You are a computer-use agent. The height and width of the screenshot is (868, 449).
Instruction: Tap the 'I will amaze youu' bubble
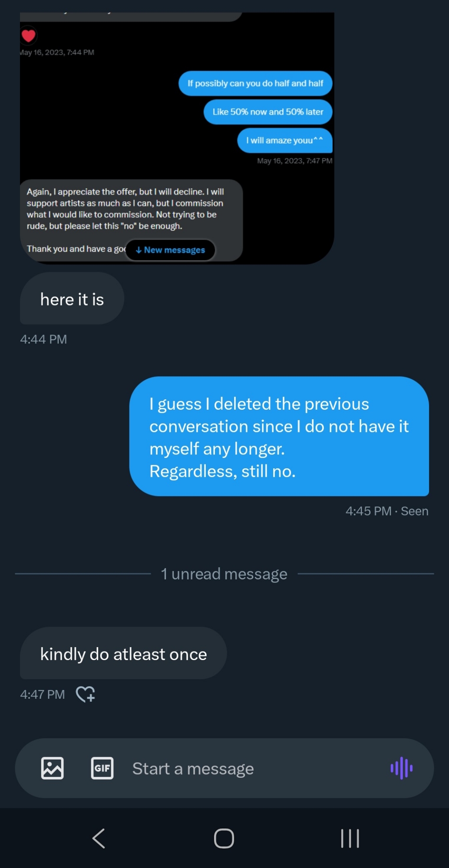point(284,141)
